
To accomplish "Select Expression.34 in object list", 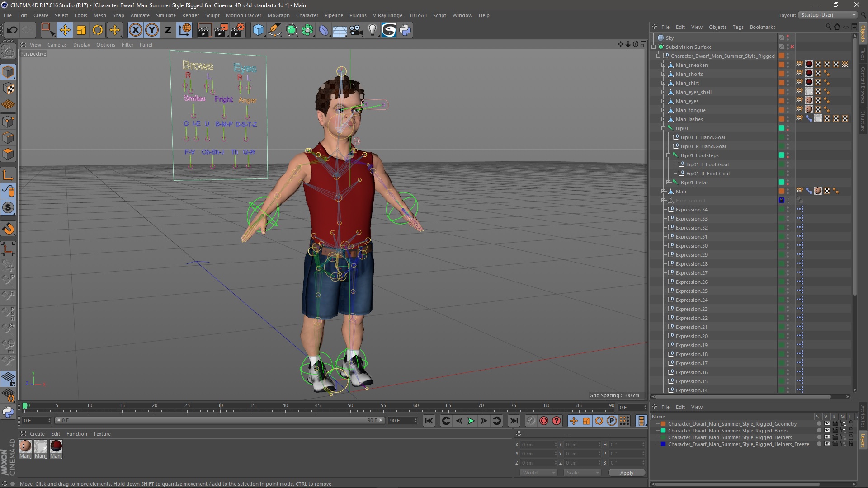I will [691, 210].
